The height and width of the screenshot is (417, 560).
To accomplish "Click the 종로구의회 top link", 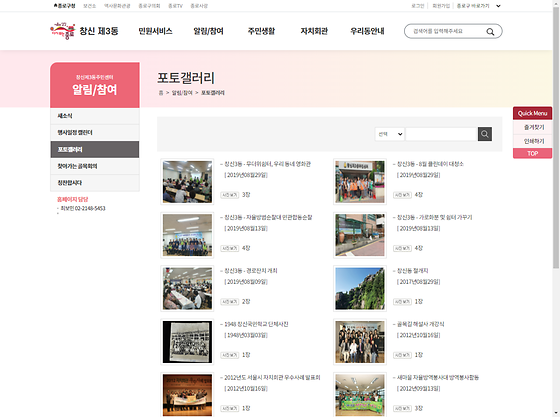I will (149, 6).
